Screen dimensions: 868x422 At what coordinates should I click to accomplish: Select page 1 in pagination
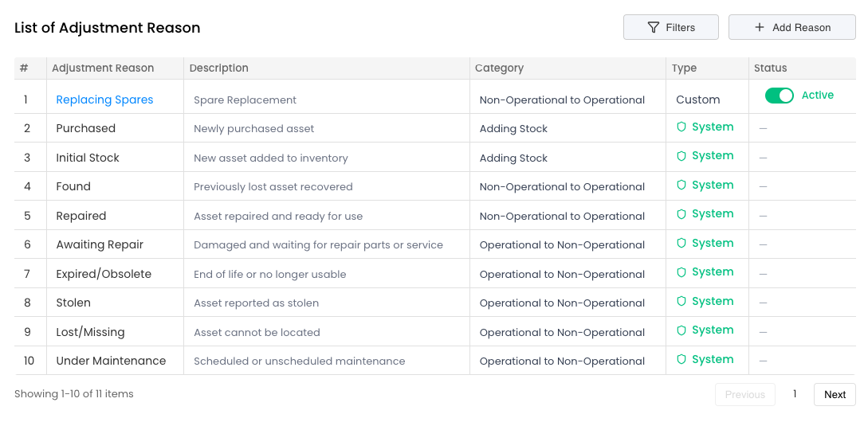coord(795,394)
